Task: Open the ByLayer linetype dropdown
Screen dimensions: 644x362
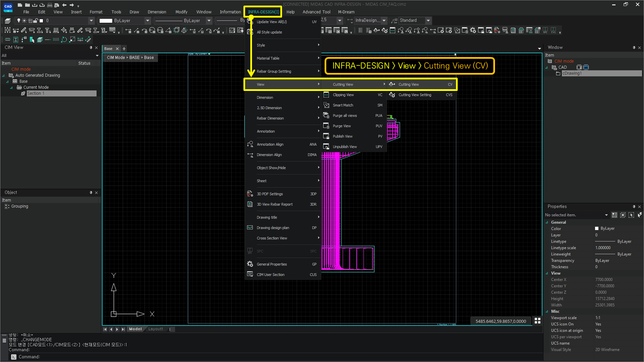Action: coord(209,21)
